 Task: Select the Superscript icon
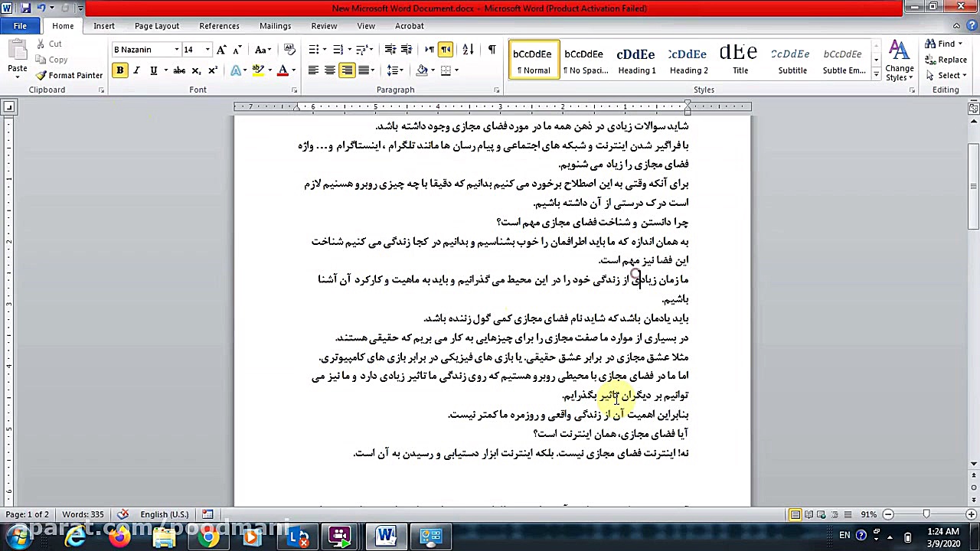214,70
